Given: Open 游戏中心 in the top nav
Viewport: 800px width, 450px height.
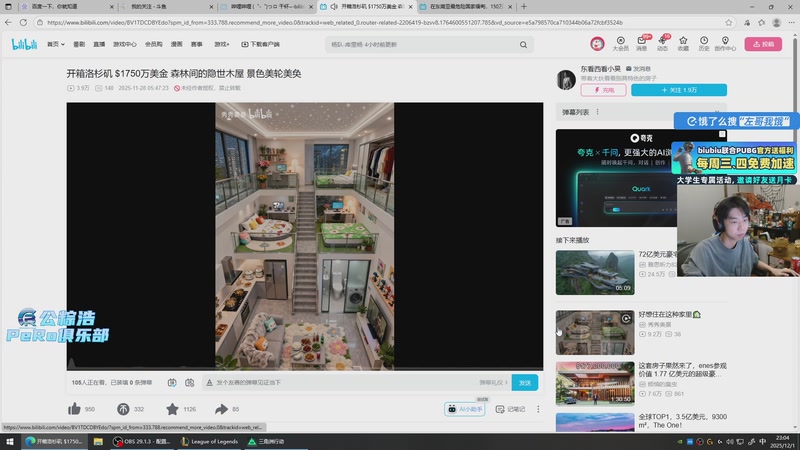Looking at the screenshot, I should [x=124, y=44].
